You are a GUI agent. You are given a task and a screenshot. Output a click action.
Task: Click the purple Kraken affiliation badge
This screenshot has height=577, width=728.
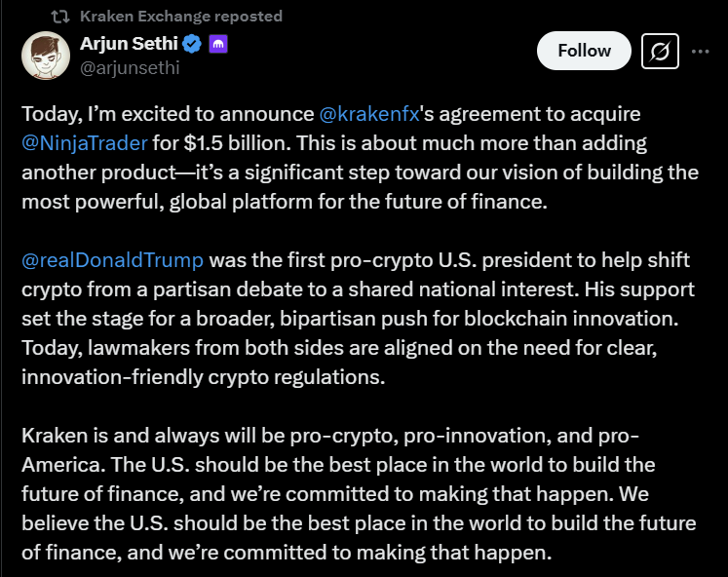click(x=218, y=45)
